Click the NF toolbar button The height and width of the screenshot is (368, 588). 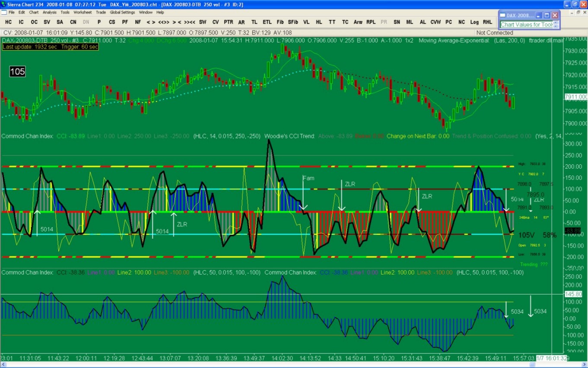[138, 22]
